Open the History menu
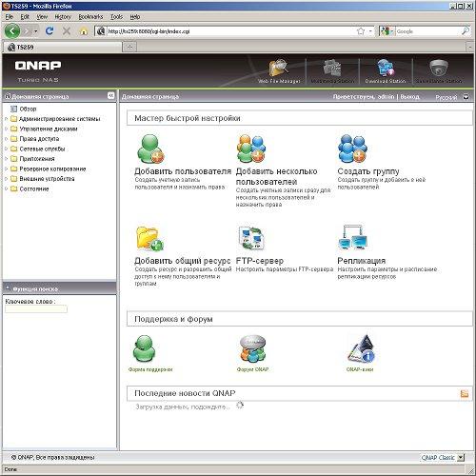Viewport: 476px width, 476px height. coord(63,17)
